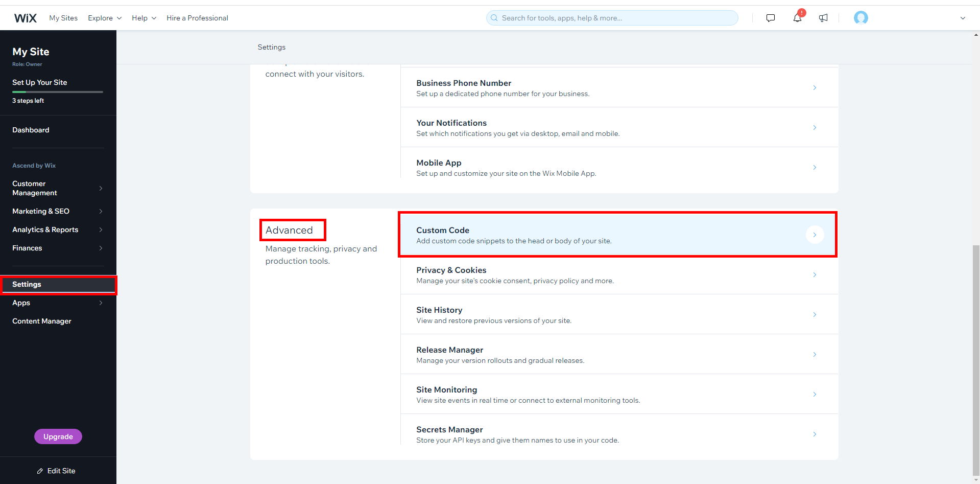
Task: Click Mobile App title
Action: 439,163
